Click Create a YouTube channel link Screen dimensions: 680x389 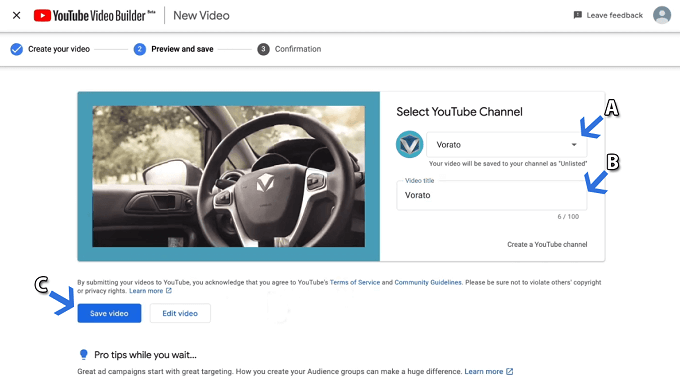tap(547, 245)
